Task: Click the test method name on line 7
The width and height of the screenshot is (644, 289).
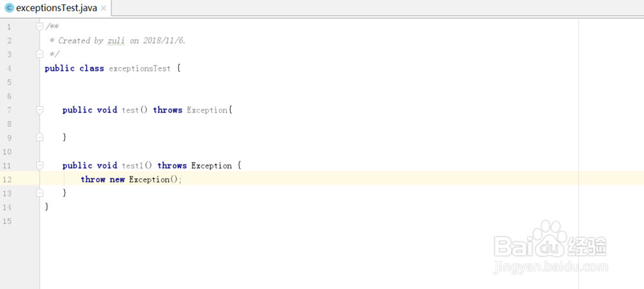Action: coord(130,110)
